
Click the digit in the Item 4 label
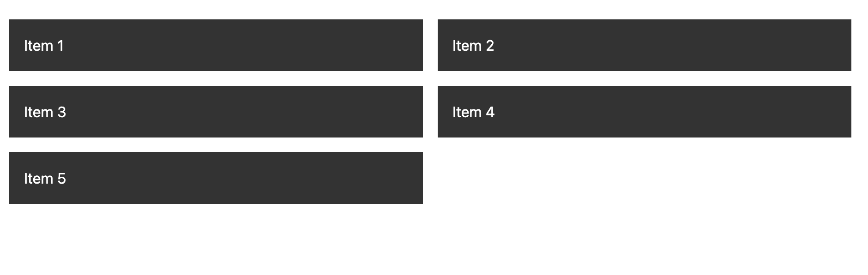tap(490, 112)
